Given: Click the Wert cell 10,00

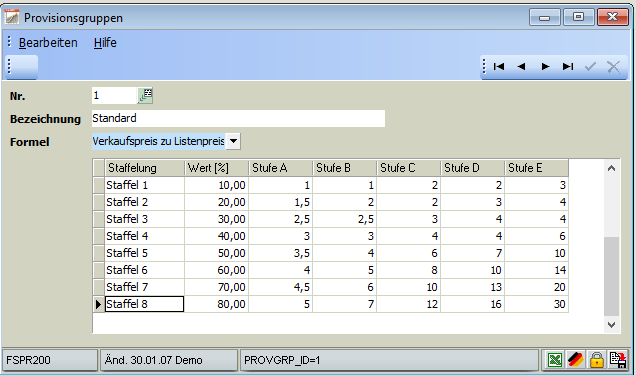Looking at the screenshot, I should point(217,185).
